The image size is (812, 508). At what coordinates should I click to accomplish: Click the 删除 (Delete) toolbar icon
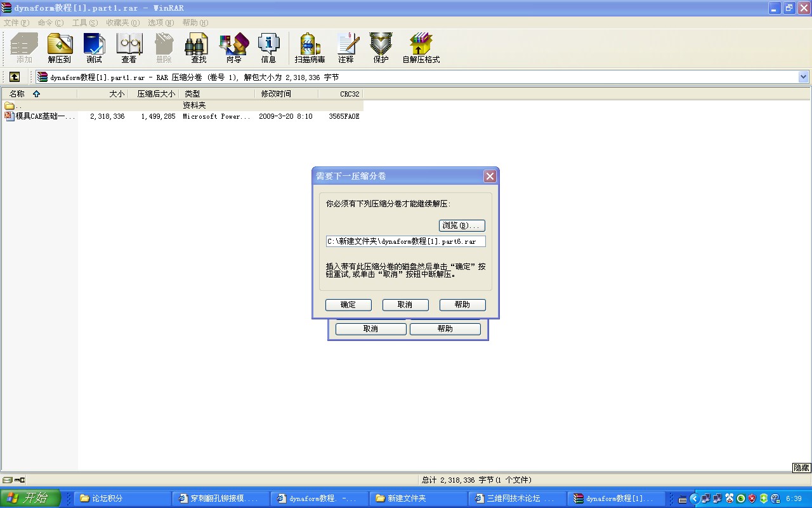pyautogui.click(x=164, y=48)
